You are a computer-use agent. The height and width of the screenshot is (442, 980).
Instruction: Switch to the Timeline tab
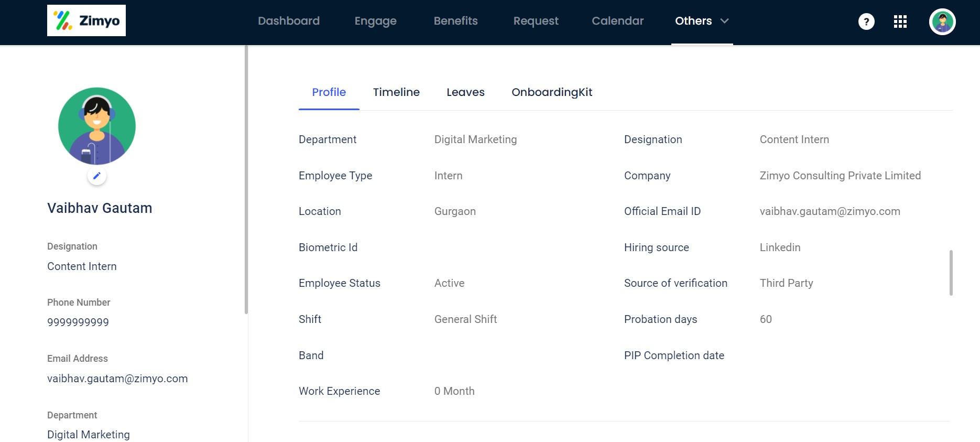click(x=396, y=92)
